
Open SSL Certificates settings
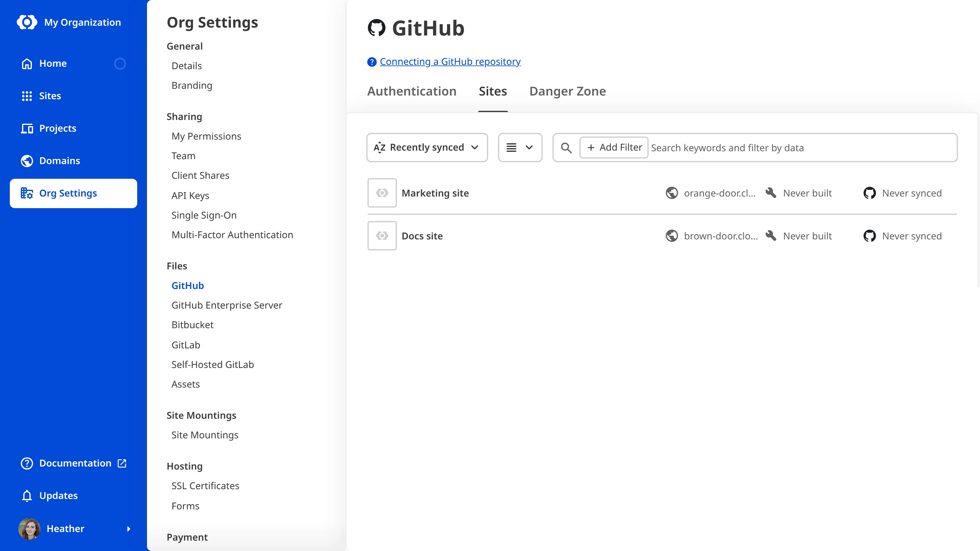pyautogui.click(x=205, y=486)
